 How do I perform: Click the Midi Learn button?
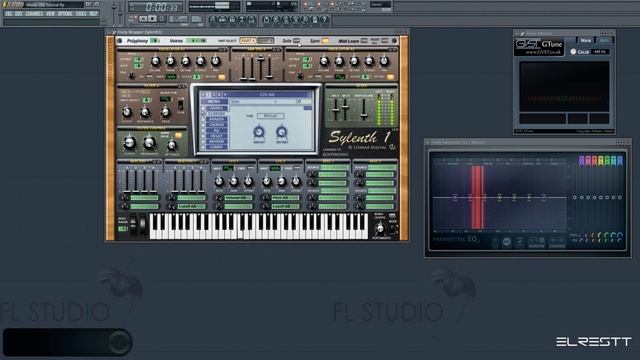click(x=364, y=41)
